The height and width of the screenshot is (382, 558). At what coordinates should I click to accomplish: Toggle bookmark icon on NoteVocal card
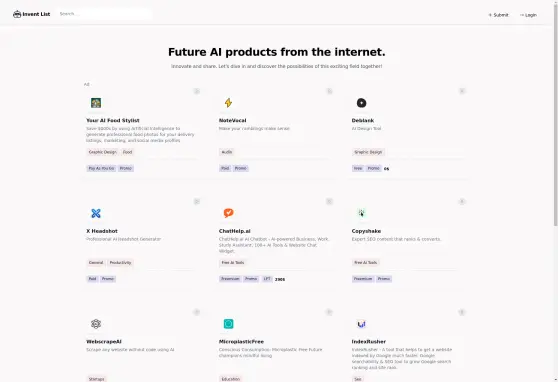click(x=329, y=91)
